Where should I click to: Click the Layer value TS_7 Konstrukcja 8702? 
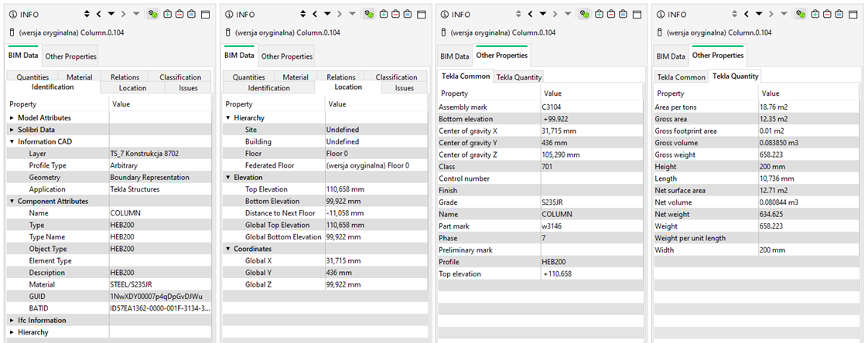[x=145, y=154]
